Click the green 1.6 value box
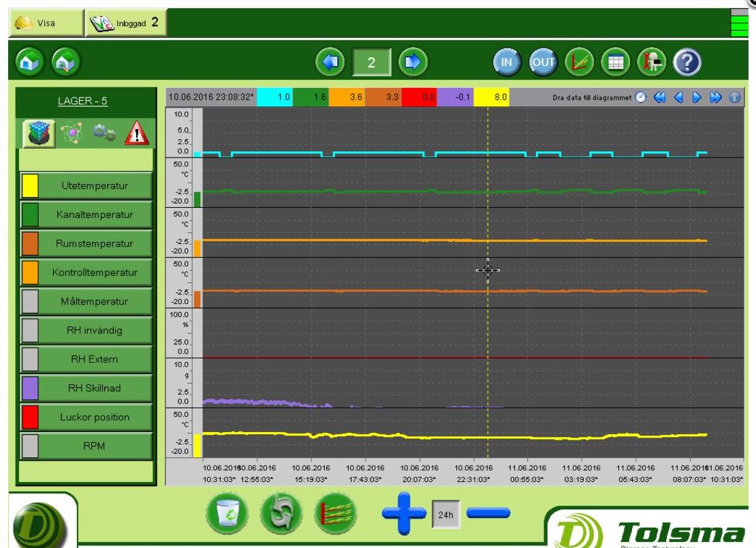This screenshot has height=548, width=756. click(311, 97)
